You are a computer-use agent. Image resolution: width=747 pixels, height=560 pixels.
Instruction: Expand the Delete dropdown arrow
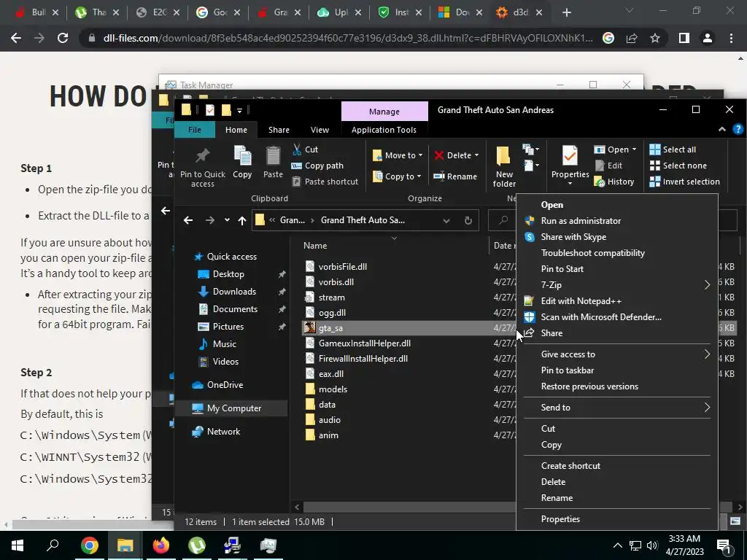point(476,156)
